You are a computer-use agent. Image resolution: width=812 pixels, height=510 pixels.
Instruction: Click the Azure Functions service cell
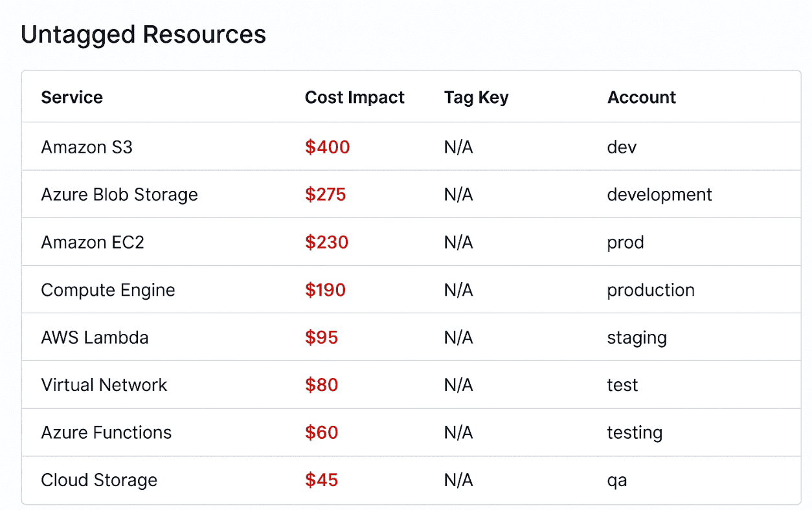(106, 432)
